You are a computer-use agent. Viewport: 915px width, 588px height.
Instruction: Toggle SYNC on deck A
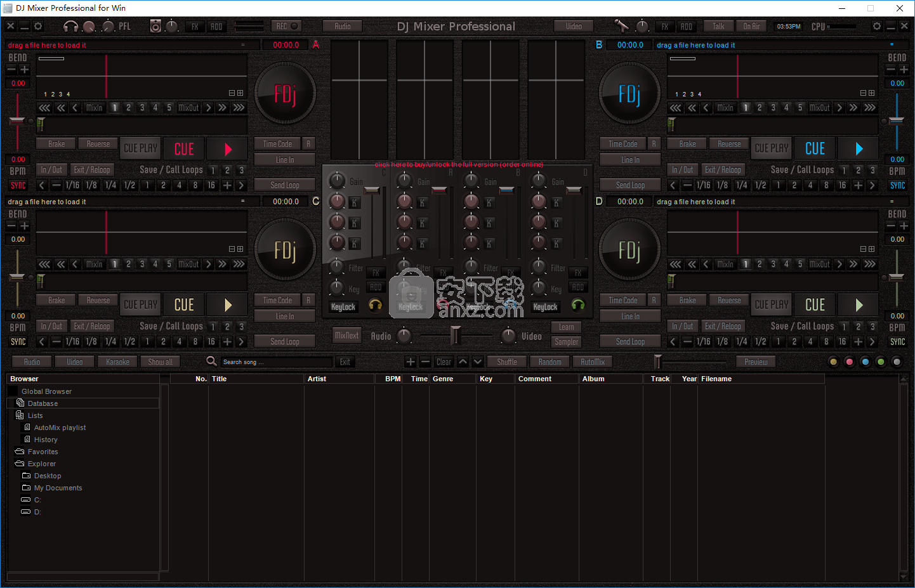[18, 185]
